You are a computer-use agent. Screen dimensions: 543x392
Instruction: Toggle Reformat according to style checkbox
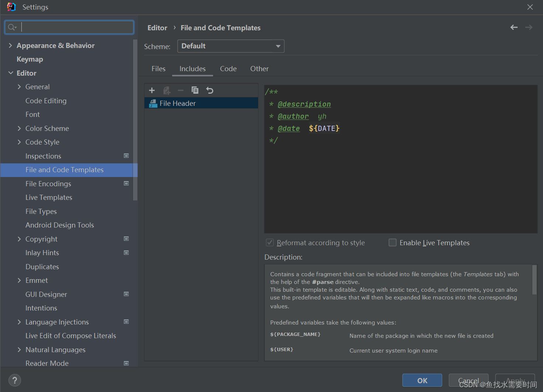pyautogui.click(x=270, y=243)
